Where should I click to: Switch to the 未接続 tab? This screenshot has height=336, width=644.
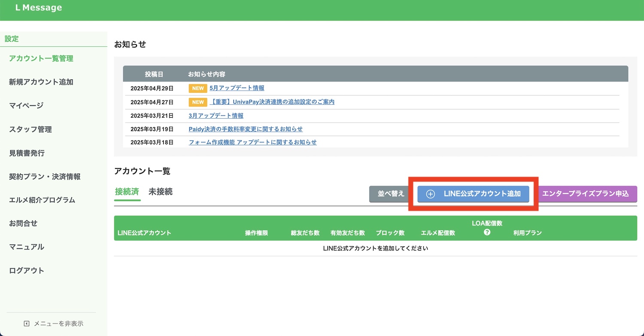click(161, 192)
